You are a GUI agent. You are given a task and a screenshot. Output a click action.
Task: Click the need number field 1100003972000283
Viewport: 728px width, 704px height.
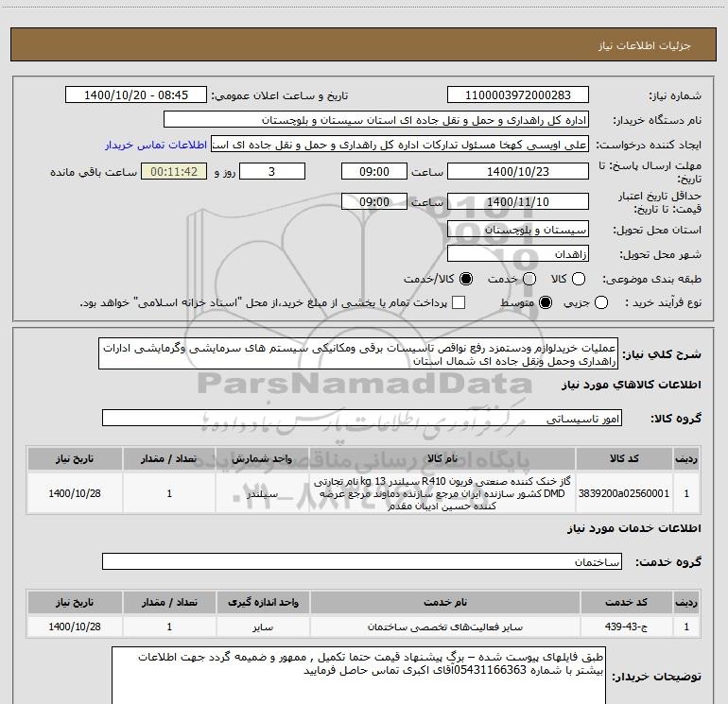pos(518,95)
